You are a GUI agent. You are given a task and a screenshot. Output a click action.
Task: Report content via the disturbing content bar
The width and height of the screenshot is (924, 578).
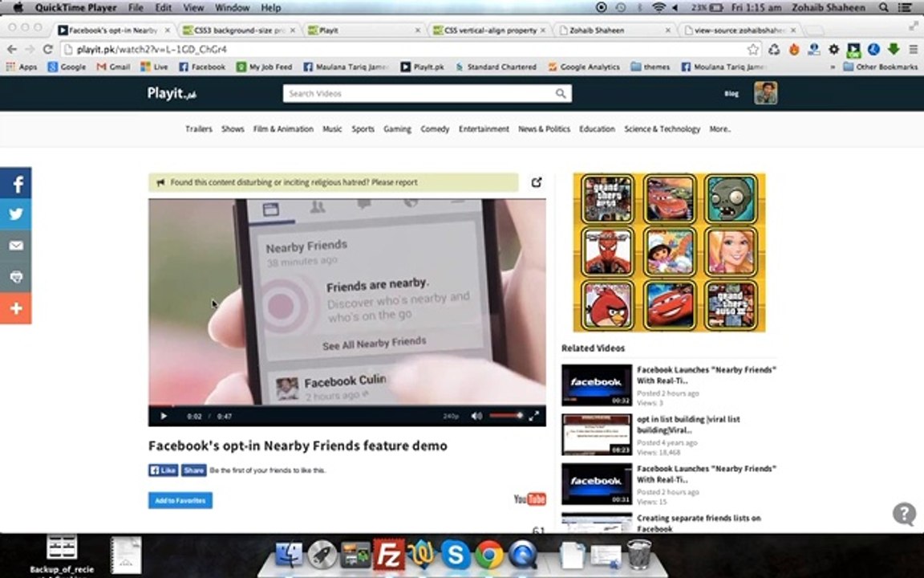click(x=334, y=182)
